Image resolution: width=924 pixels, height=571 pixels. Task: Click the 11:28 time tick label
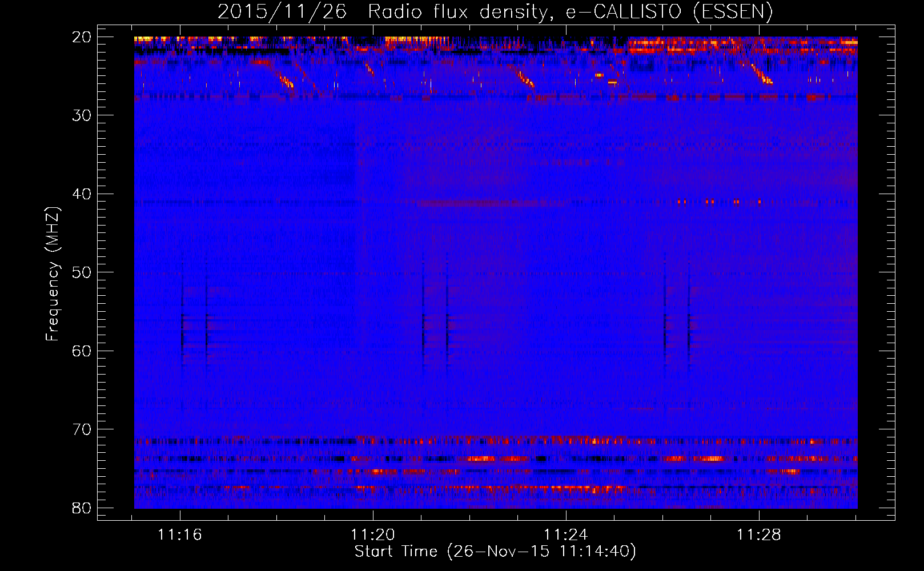[x=759, y=535]
